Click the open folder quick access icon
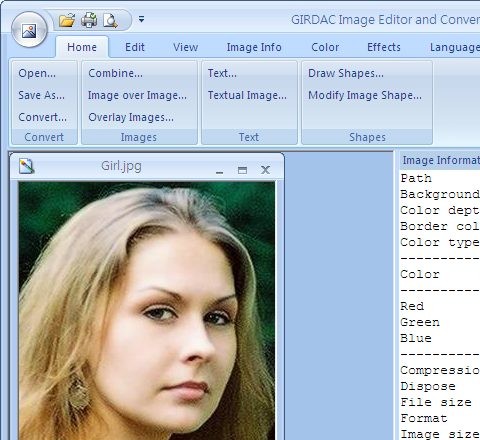The height and width of the screenshot is (440, 480). pyautogui.click(x=67, y=20)
